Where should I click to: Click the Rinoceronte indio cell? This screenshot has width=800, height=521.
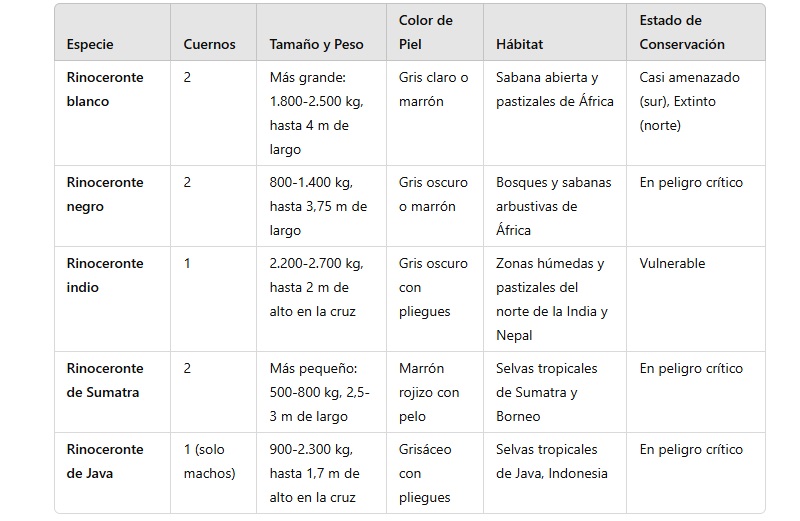(x=105, y=275)
